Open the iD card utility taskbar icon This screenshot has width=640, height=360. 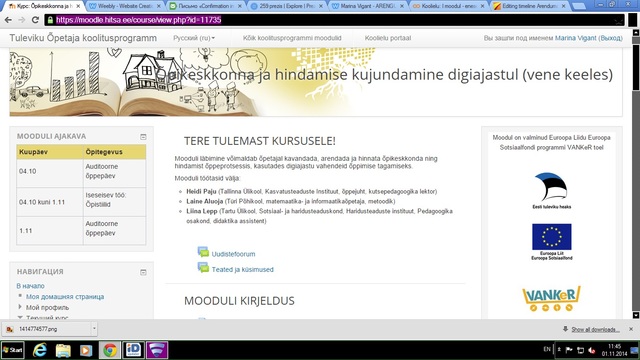133,350
